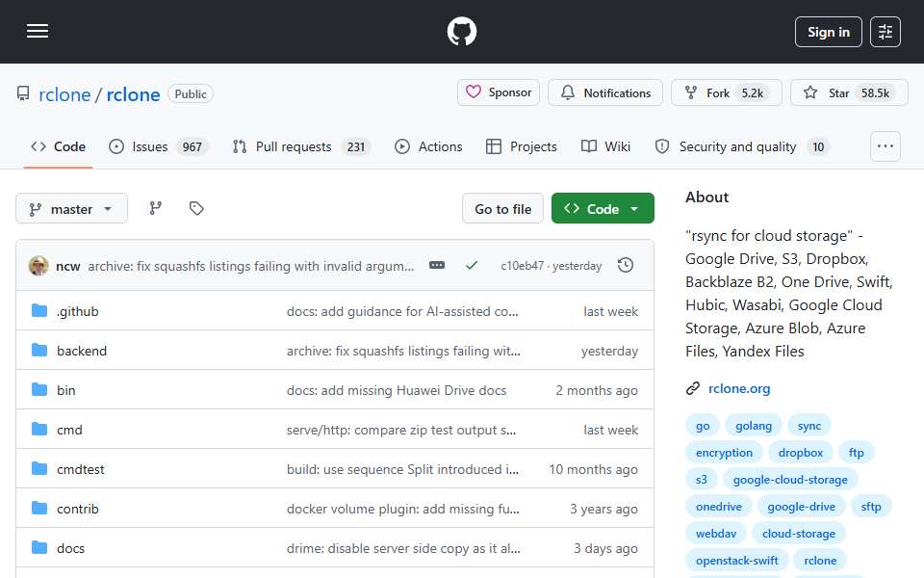View commit history clock icon
Viewport: 924px width, 578px height.
(x=626, y=266)
